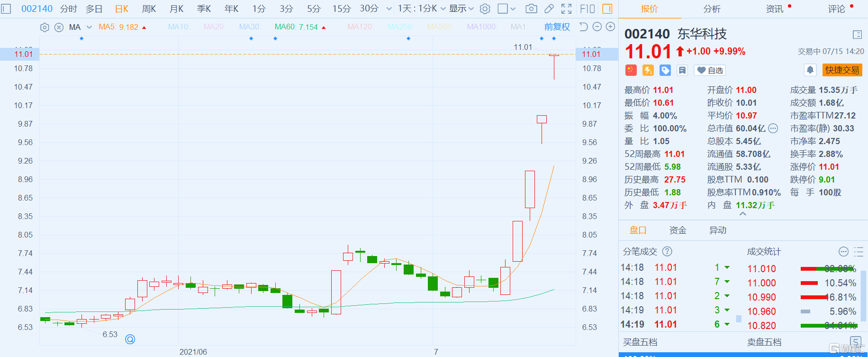This screenshot has height=357, width=868.
Task: Click the first blue diamond marker above chart
Action: (x=81, y=38)
